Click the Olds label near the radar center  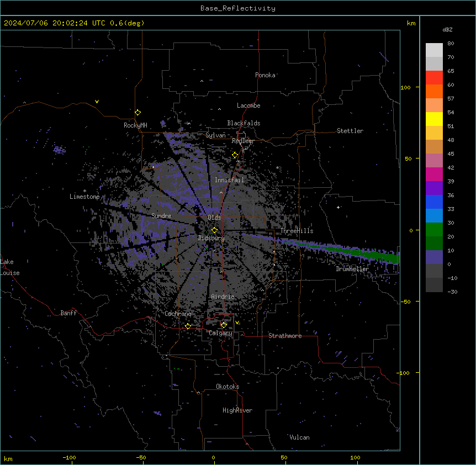pyautogui.click(x=214, y=218)
